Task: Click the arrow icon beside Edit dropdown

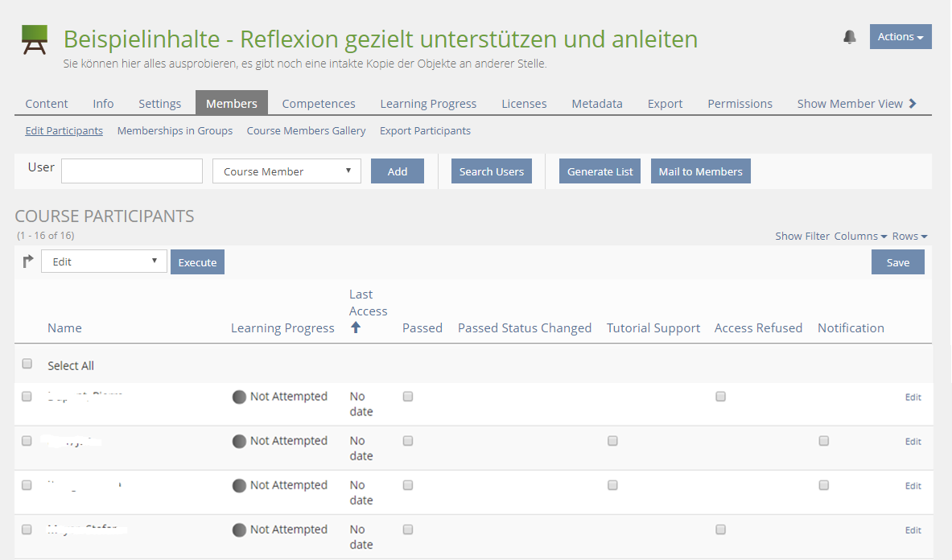Action: pos(28,261)
